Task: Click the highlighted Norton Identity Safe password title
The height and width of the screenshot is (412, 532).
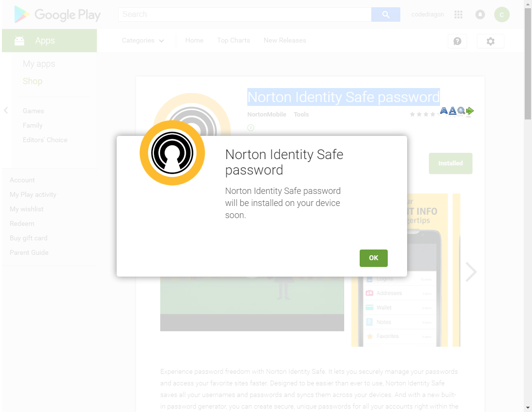Action: [343, 97]
